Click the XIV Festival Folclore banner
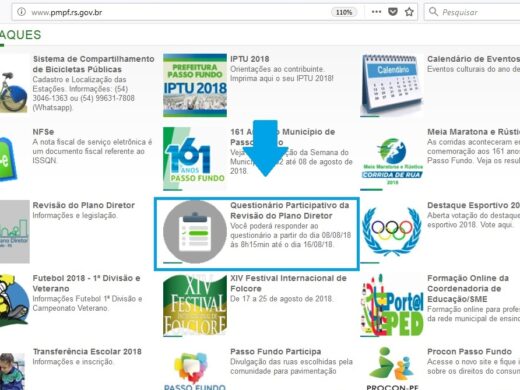 tap(195, 305)
